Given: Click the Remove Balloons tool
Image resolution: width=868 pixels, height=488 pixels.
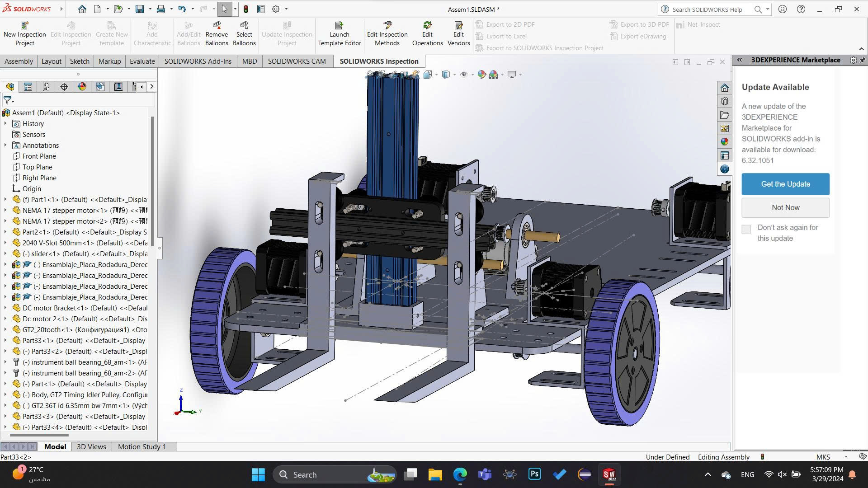Looking at the screenshot, I should [x=217, y=33].
